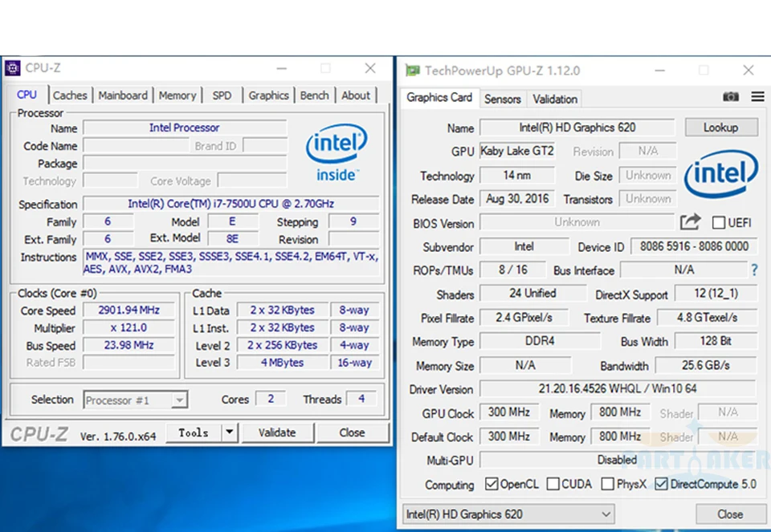The height and width of the screenshot is (532, 771).
Task: Open the GPU-Z hamburger menu
Action: 757,97
